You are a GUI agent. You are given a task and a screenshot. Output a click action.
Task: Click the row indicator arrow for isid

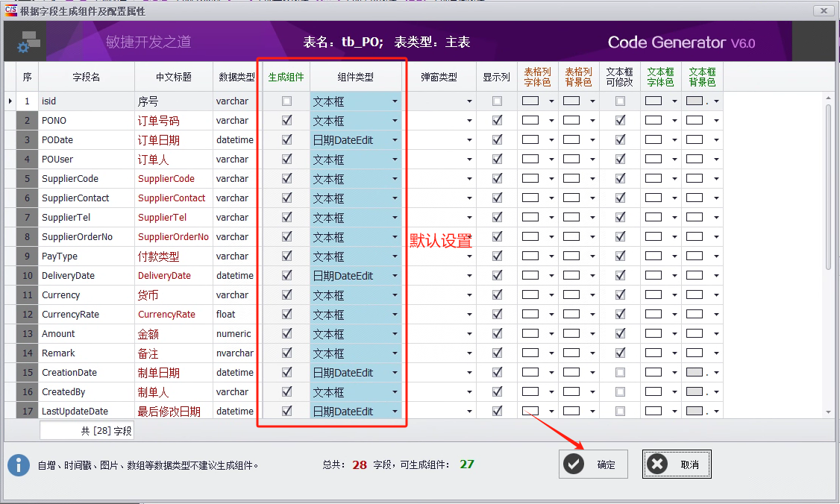(10, 101)
